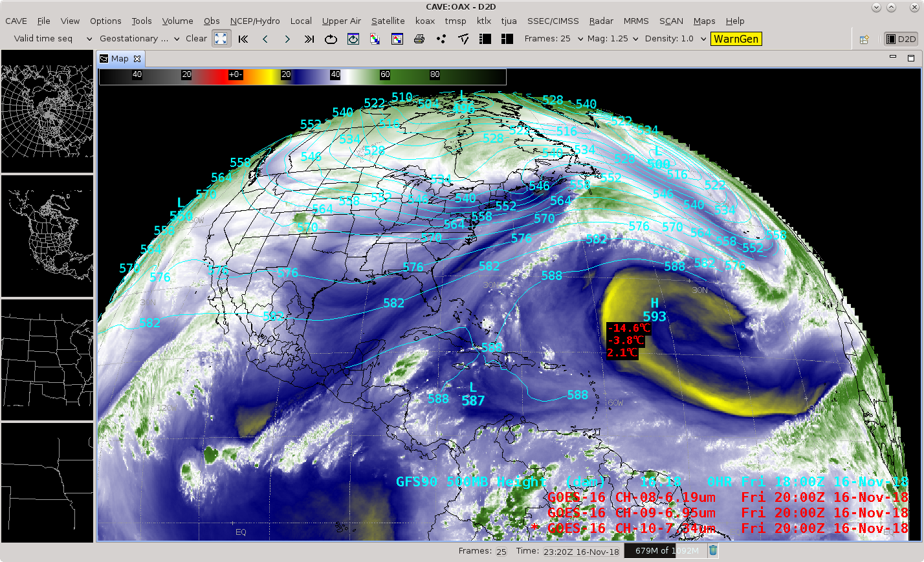This screenshot has height=562, width=924.
Task: Click the bottom local-scale side pane thumbnail
Action: [x=47, y=482]
